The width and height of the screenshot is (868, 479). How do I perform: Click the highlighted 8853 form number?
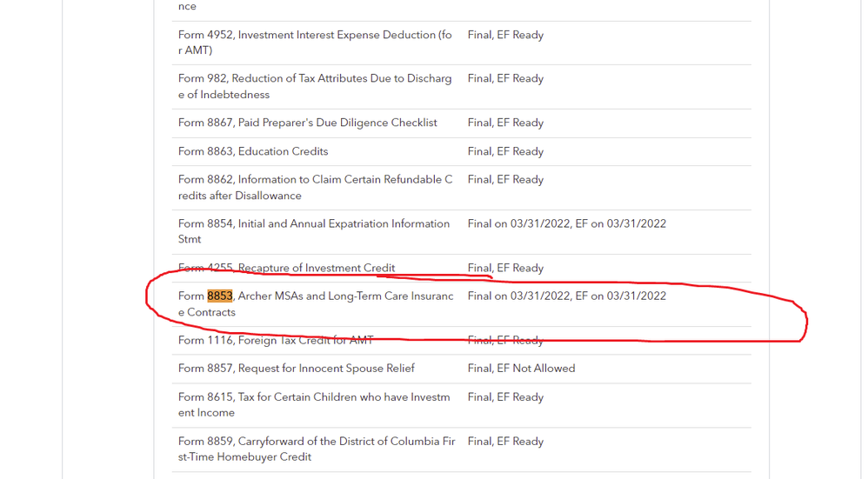pyautogui.click(x=219, y=296)
